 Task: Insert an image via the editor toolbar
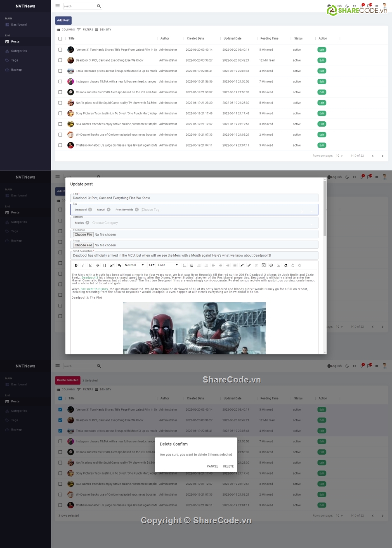click(279, 265)
